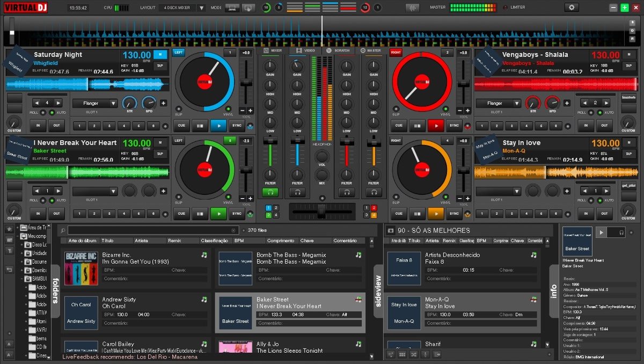Click the crossfader handle

[321, 212]
